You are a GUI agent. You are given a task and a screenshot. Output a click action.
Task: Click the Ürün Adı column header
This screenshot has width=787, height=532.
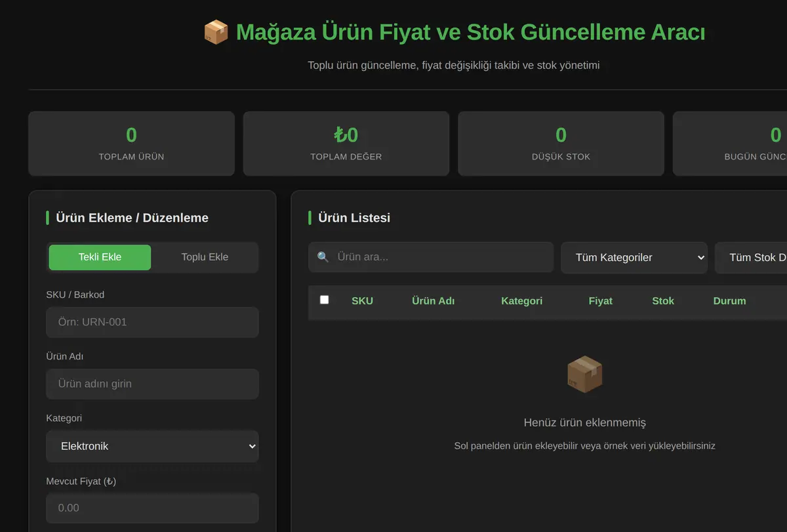(x=433, y=301)
